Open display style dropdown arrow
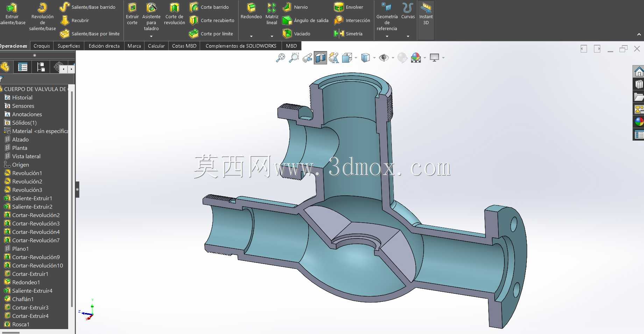The height and width of the screenshot is (334, 644). tap(374, 58)
